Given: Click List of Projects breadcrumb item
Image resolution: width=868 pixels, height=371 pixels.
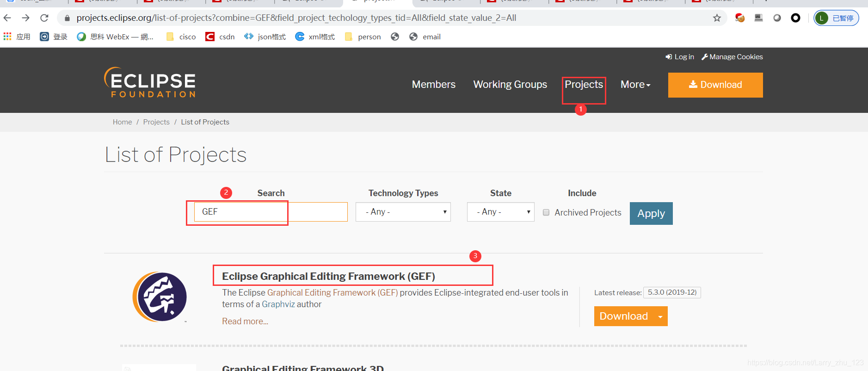Looking at the screenshot, I should click(x=205, y=122).
